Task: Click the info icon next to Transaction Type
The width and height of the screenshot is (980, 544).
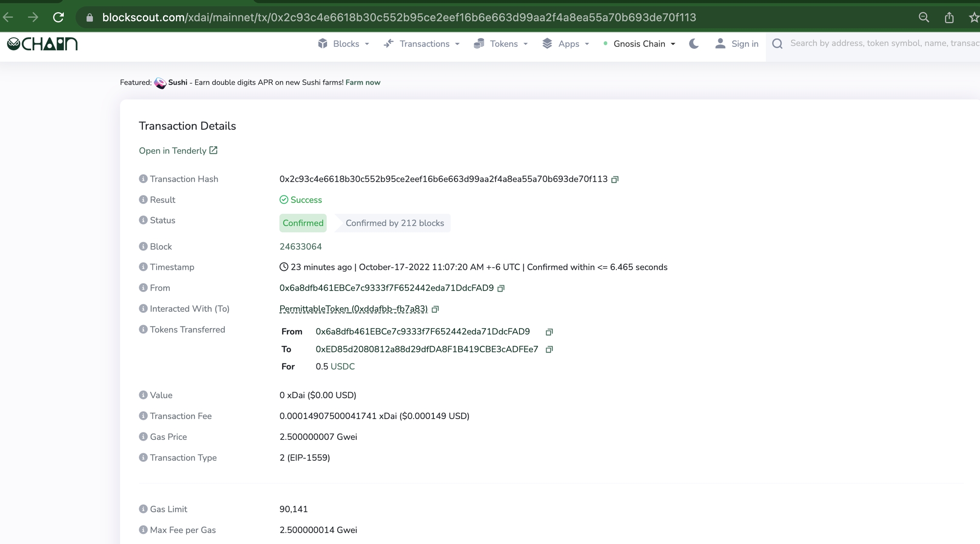Action: pyautogui.click(x=143, y=457)
